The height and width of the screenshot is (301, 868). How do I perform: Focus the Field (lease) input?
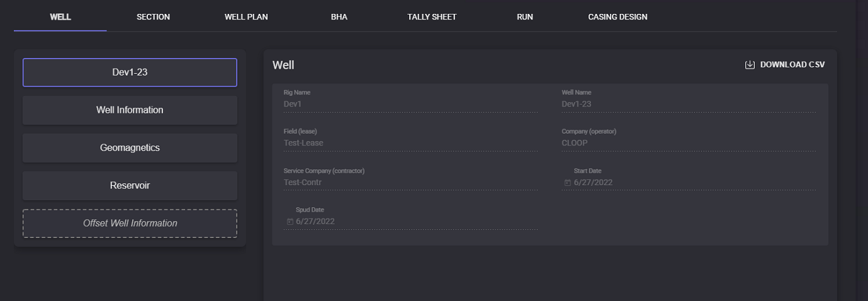(410, 143)
